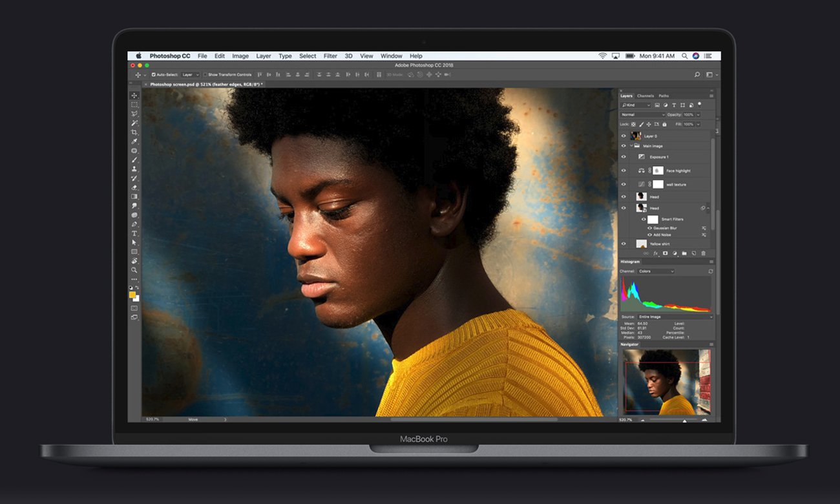Screen dimensions: 840x504
Task: Click the yellow foreground color swatch
Action: [x=132, y=295]
